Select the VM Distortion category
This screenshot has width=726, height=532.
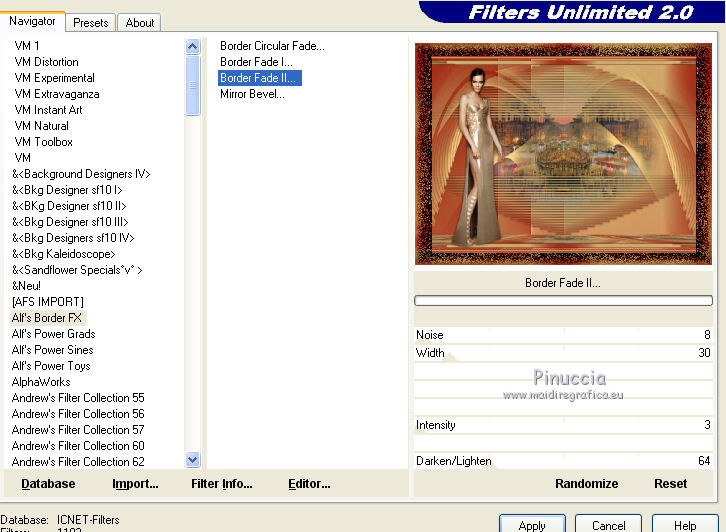coord(46,62)
